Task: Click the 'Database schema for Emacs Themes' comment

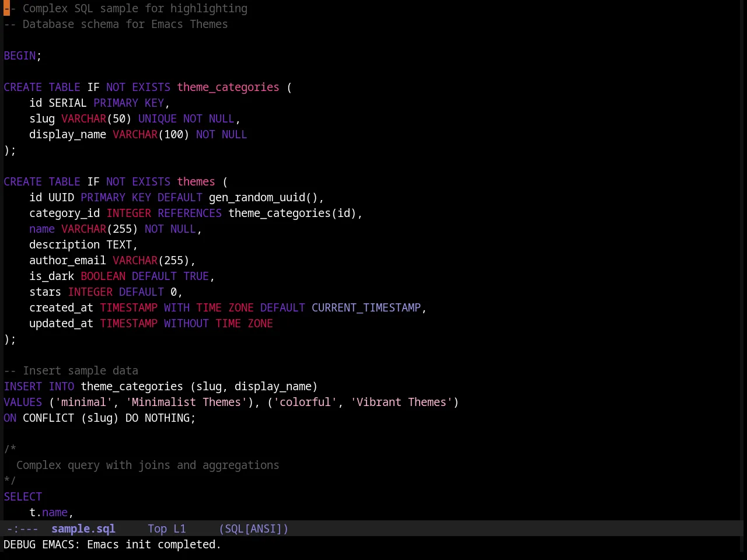Action: (116, 24)
